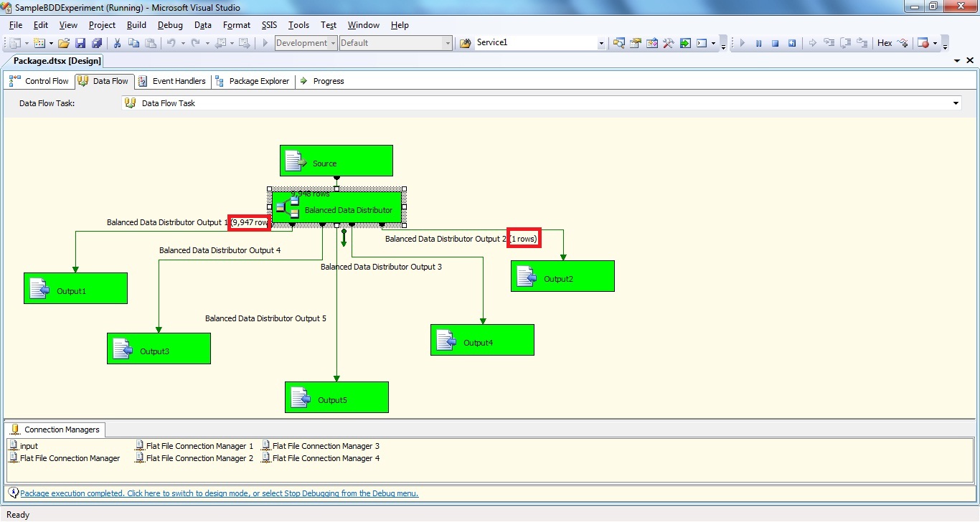Click the Restart debugging icon
This screenshot has width=980, height=522.
pos(792,43)
